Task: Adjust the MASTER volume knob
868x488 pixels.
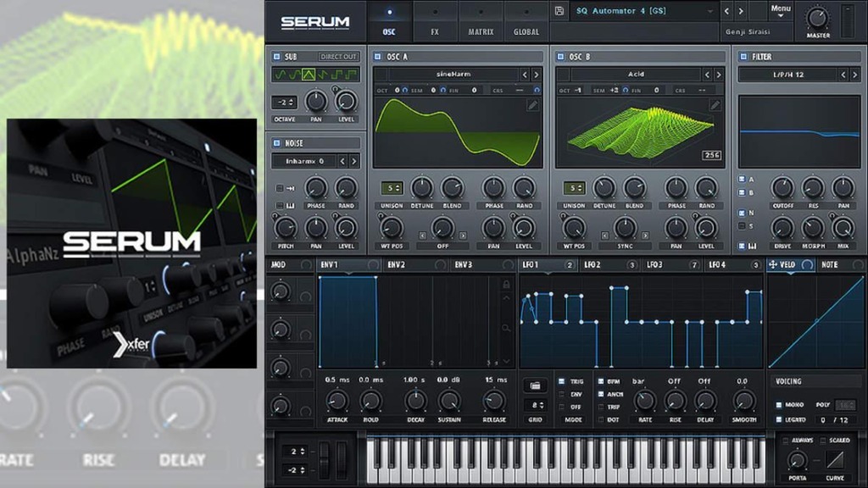Action: click(817, 19)
